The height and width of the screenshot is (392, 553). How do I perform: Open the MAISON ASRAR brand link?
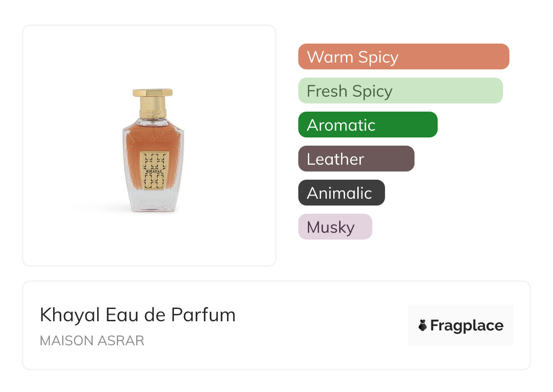(92, 341)
